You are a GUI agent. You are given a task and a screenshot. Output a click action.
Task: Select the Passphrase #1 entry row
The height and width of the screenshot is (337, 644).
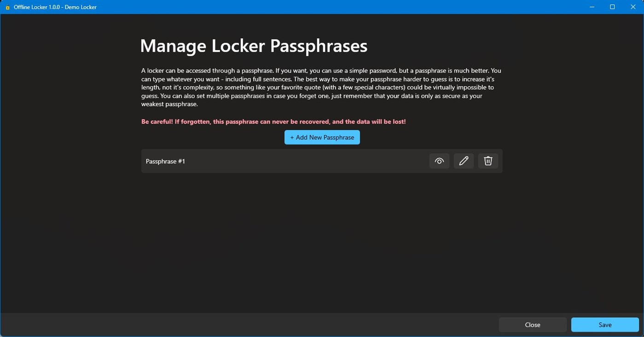[x=276, y=161]
